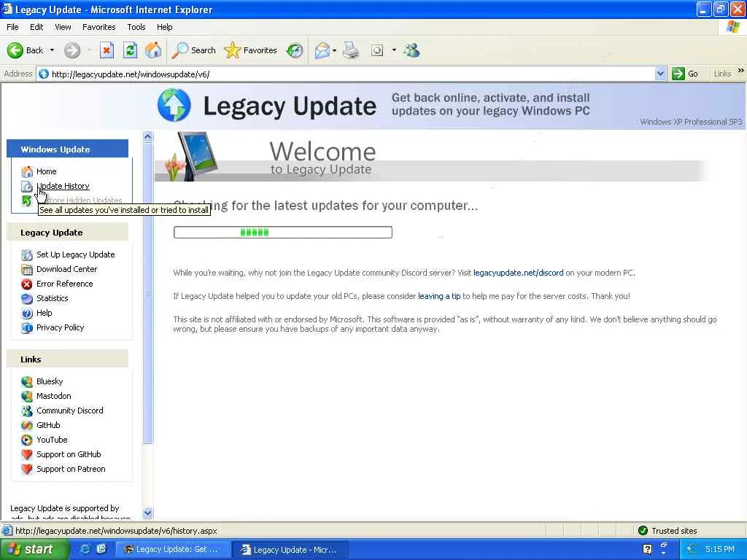
Task: Click the History toolbar icon
Action: [295, 50]
